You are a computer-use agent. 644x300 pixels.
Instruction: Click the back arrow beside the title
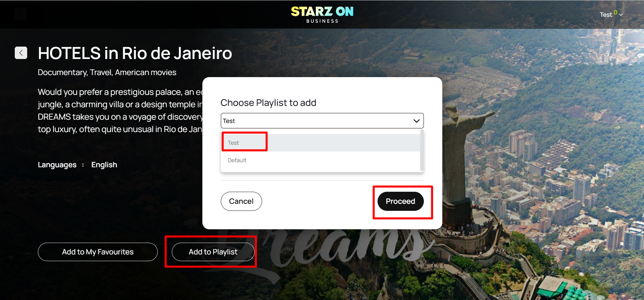coord(21,53)
